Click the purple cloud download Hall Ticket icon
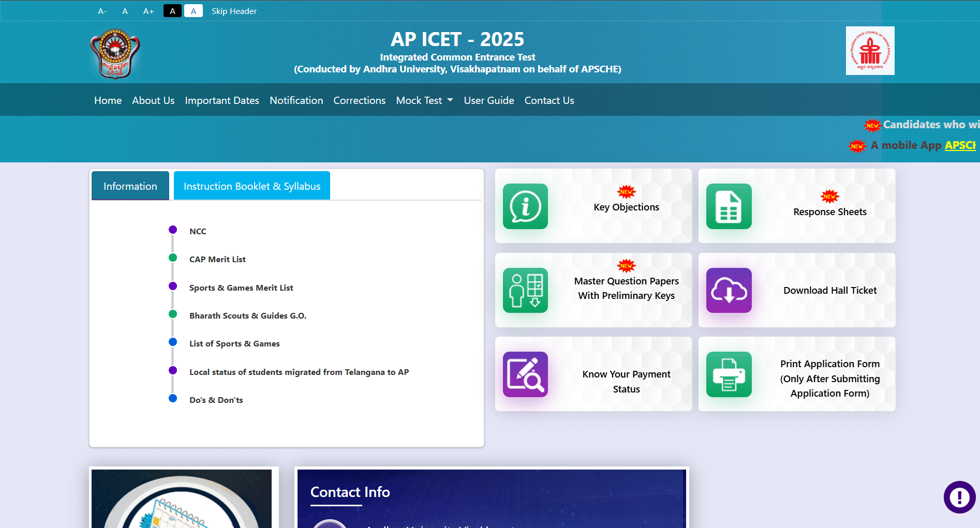This screenshot has height=528, width=980. coord(729,290)
